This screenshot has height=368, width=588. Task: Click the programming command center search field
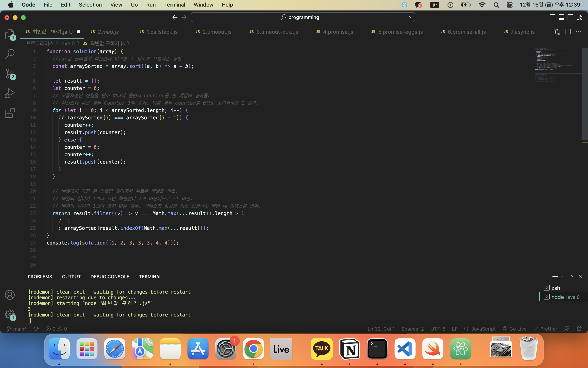[303, 17]
